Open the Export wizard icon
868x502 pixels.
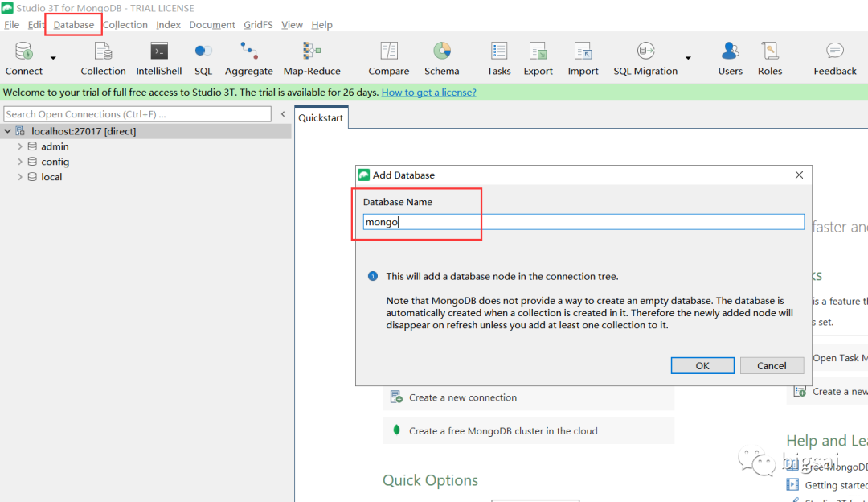pyautogui.click(x=538, y=52)
